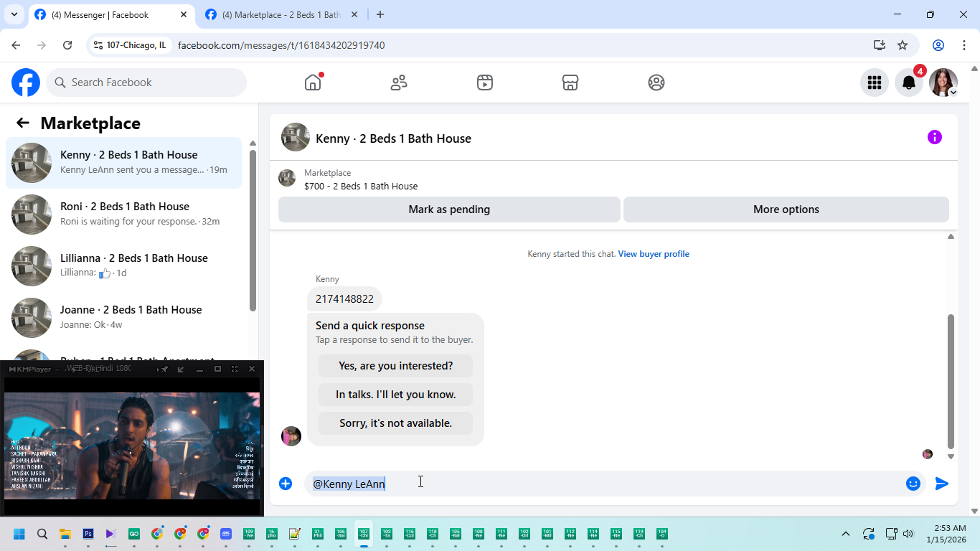The image size is (980, 551).
Task: Click the back arrow beside Marketplace
Action: point(23,123)
